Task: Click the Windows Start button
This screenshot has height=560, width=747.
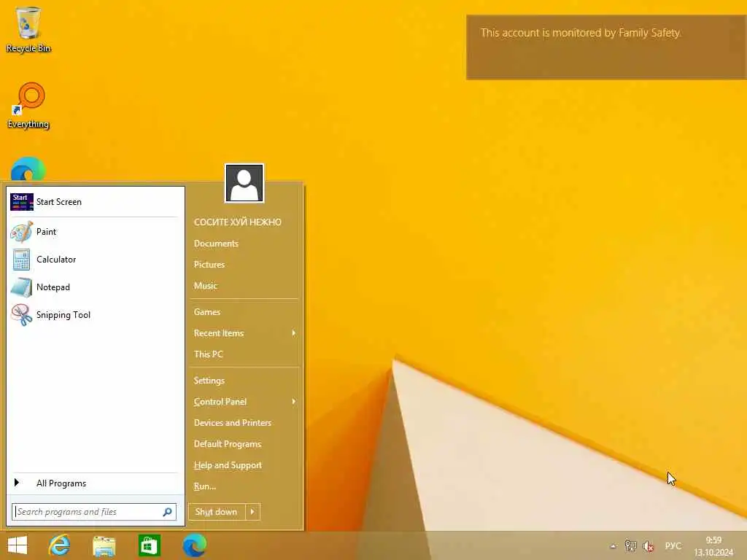Action: (18, 545)
